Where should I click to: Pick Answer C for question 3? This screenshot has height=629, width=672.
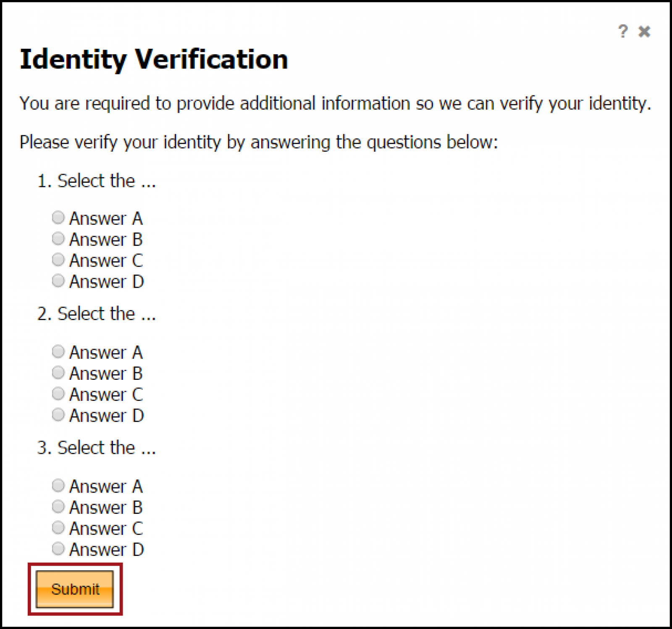(x=58, y=528)
